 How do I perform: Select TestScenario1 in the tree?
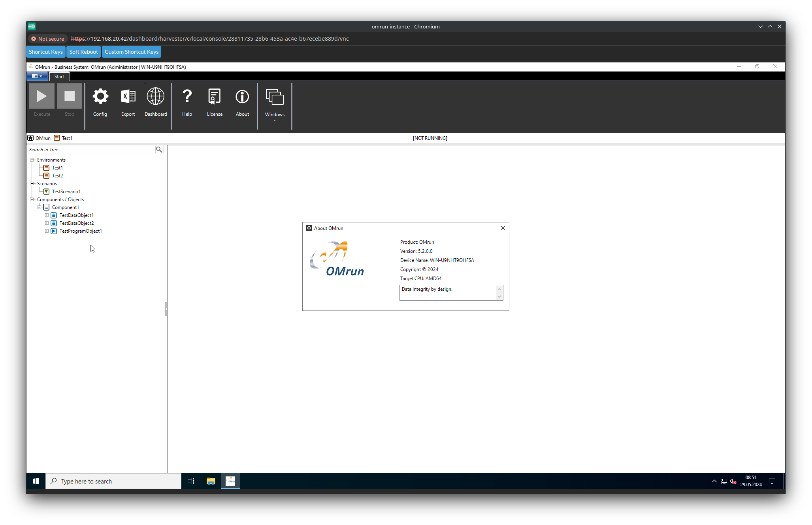(66, 192)
